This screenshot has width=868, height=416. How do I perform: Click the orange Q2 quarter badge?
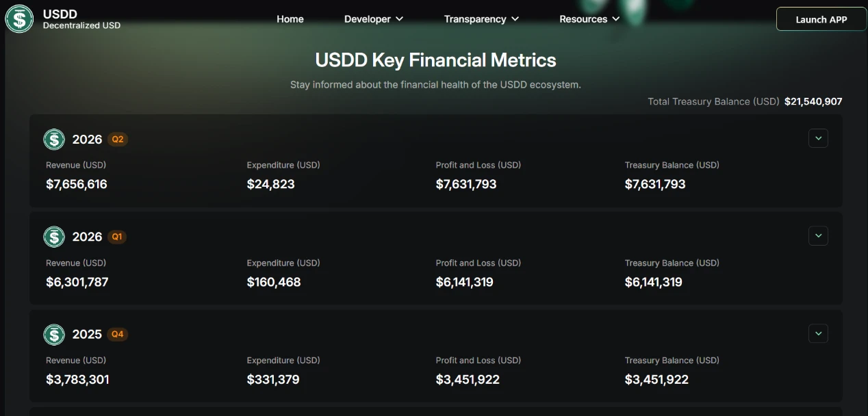point(118,140)
